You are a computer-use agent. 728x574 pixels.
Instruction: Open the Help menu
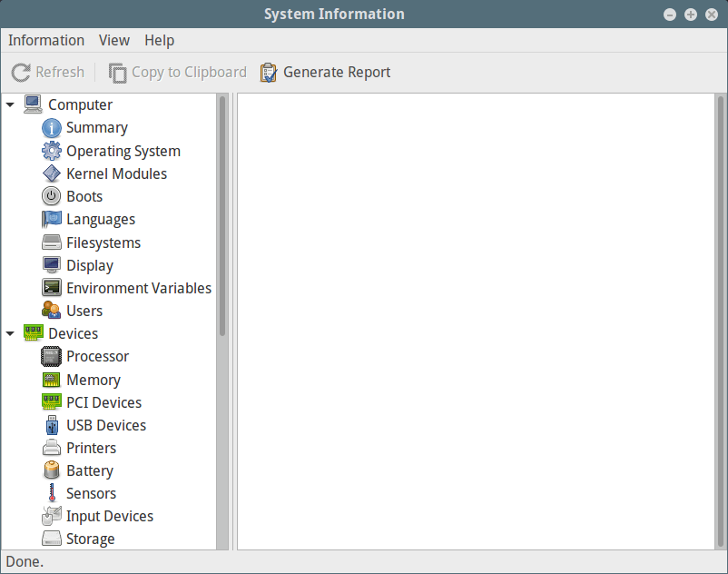coord(159,40)
